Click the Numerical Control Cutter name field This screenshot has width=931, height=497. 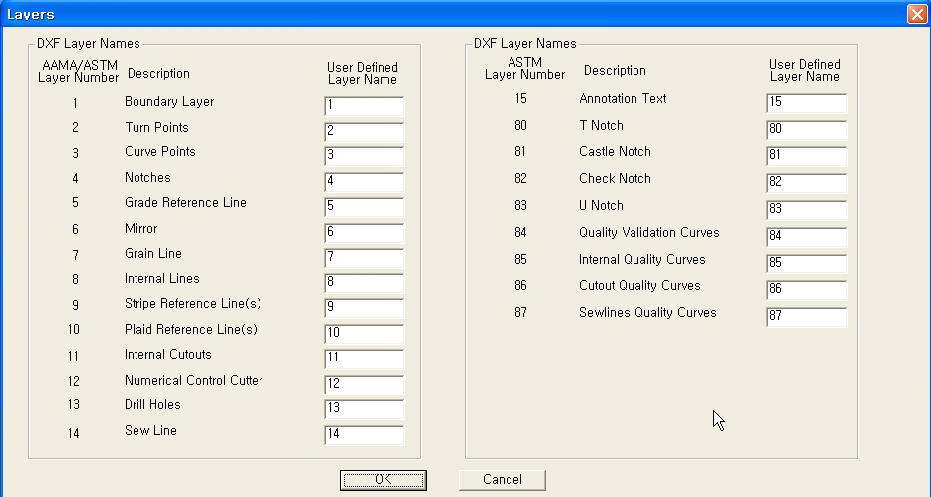tap(364, 384)
